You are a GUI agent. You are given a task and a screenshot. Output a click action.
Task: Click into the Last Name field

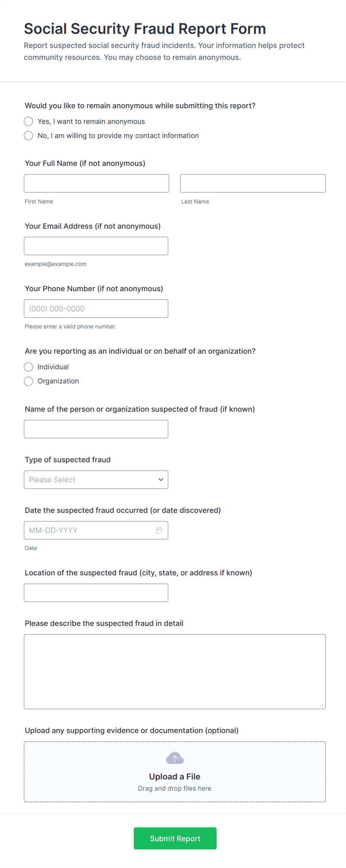point(253,183)
